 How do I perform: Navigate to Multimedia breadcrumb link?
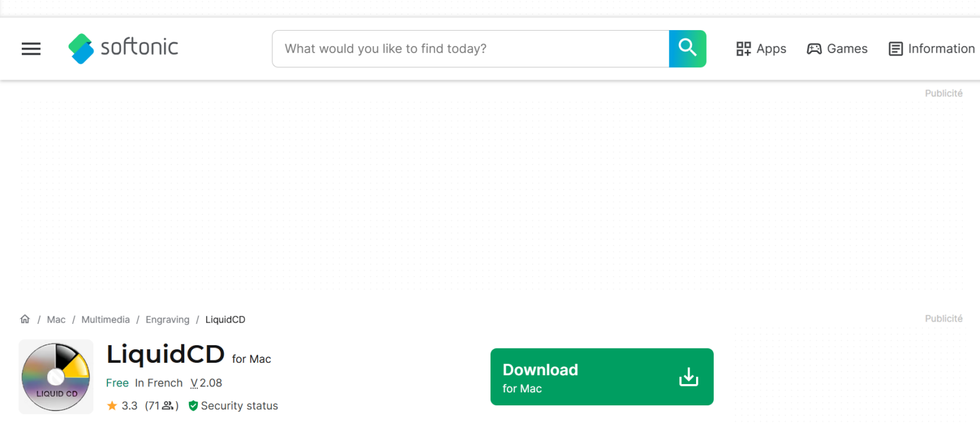click(106, 319)
